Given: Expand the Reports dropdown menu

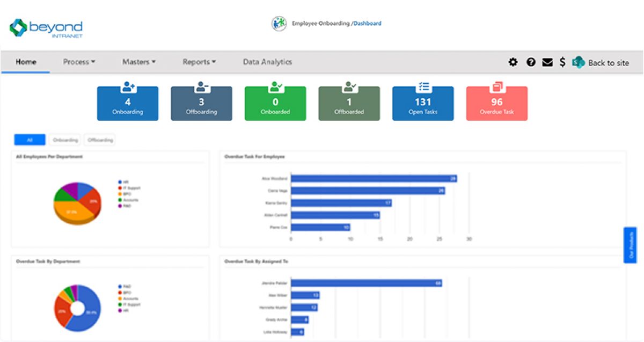Looking at the screenshot, I should pos(199,62).
